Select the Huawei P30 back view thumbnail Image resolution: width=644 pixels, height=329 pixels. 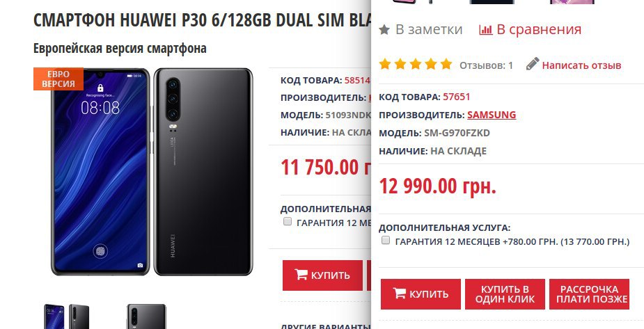[x=146, y=316]
